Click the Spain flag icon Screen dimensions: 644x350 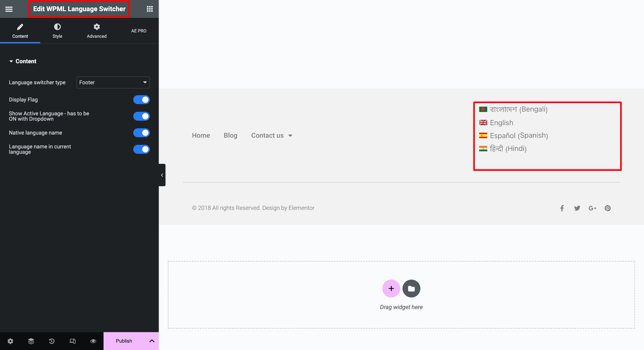coord(483,135)
